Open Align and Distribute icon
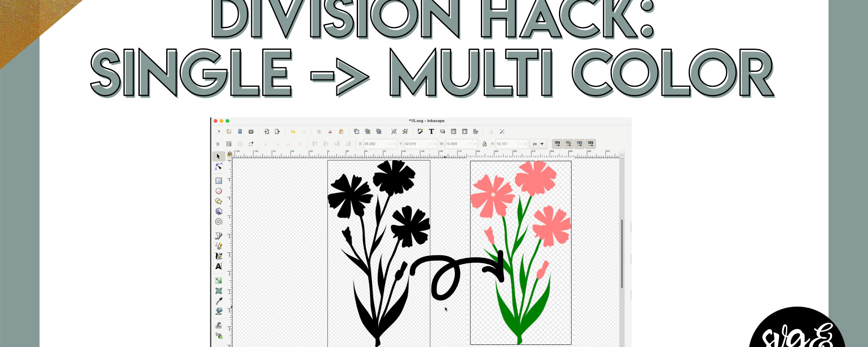Image resolution: width=868 pixels, height=347 pixels. [476, 131]
